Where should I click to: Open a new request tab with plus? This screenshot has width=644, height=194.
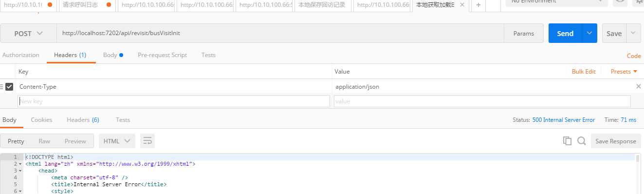(478, 5)
